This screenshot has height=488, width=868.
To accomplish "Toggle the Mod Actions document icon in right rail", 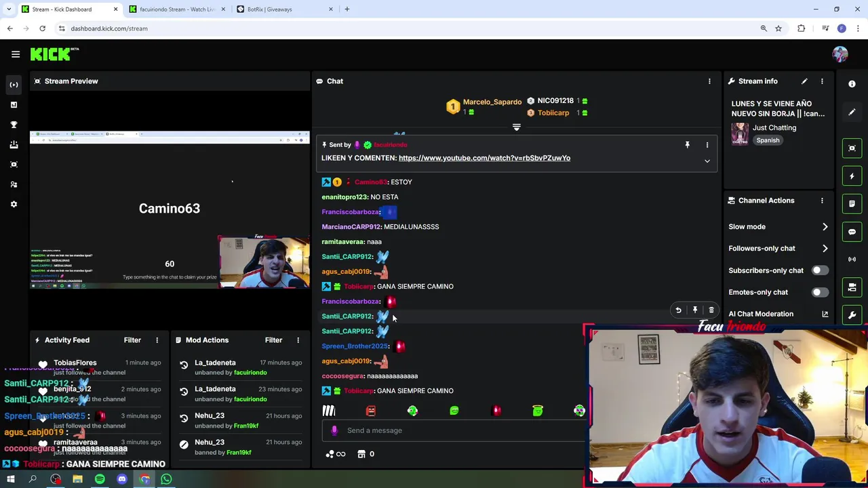I will (852, 203).
